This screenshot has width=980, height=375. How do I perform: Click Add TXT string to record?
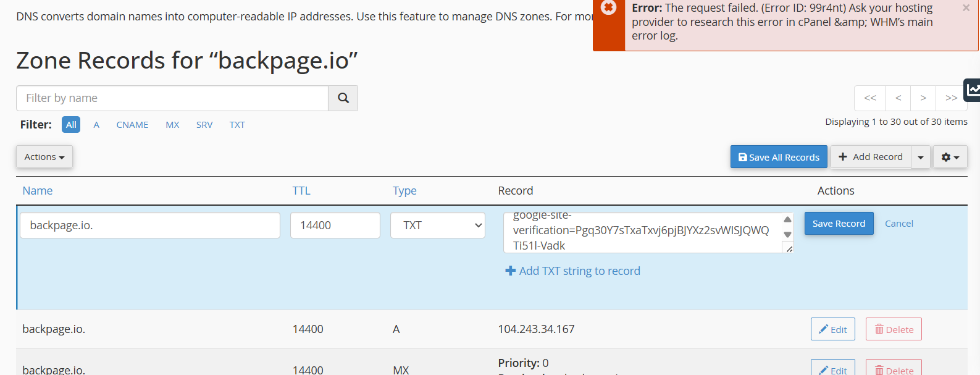click(573, 271)
